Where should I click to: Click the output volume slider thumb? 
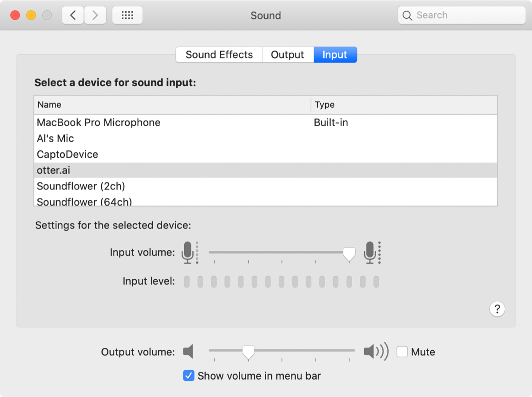248,352
